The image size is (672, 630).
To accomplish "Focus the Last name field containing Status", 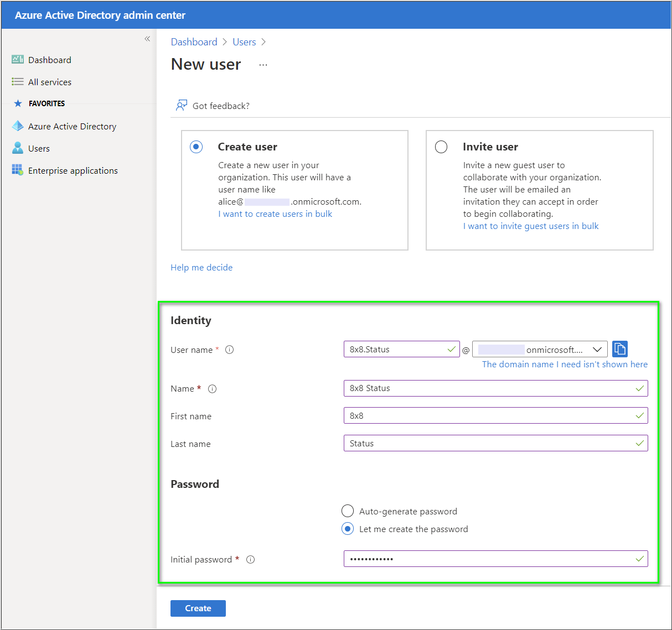I will coord(495,444).
